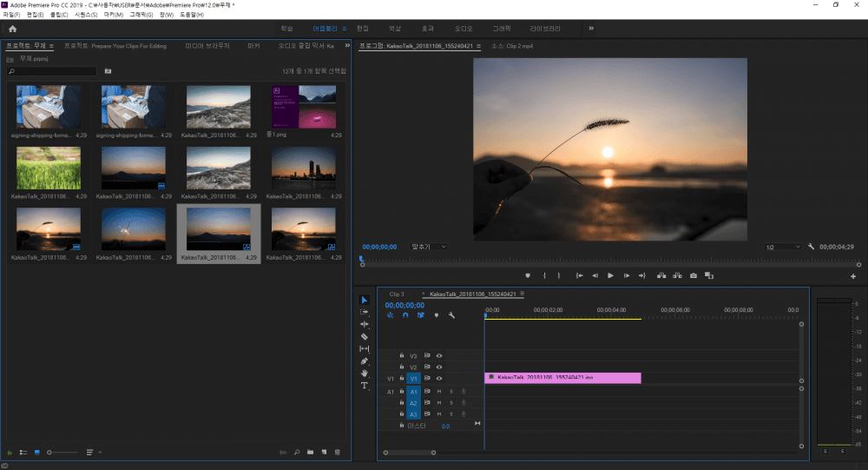Select pink KakaoTalk clip on V1 track
The width and height of the screenshot is (868, 470).
pos(562,378)
